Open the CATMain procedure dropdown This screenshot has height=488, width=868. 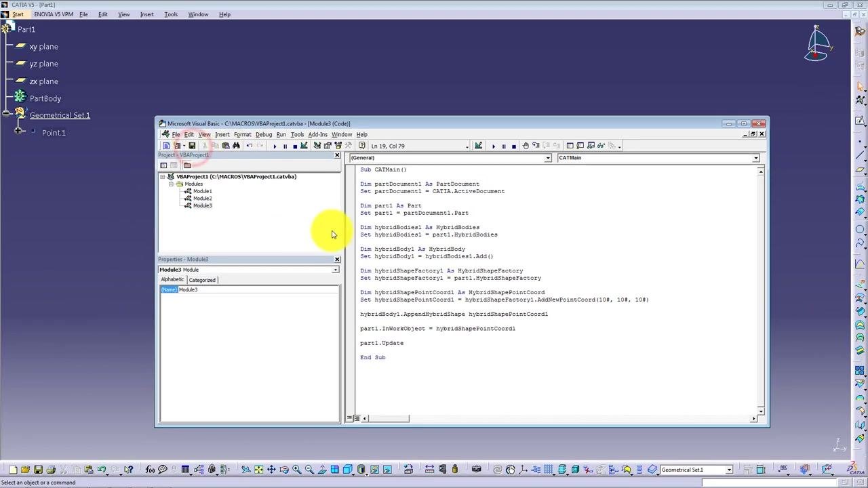755,158
